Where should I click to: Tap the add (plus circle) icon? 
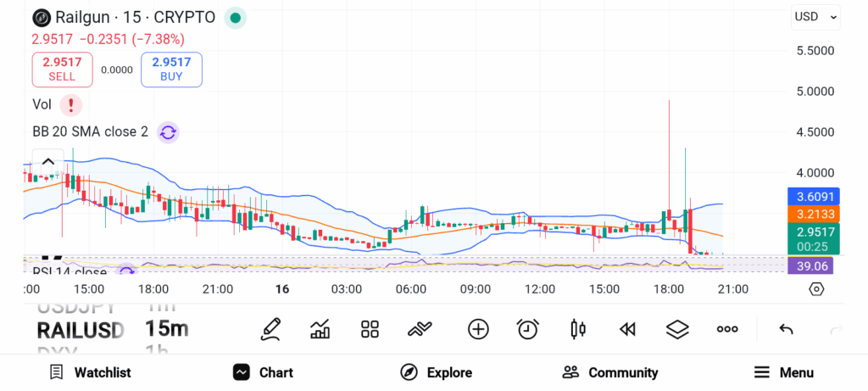pyautogui.click(x=478, y=329)
